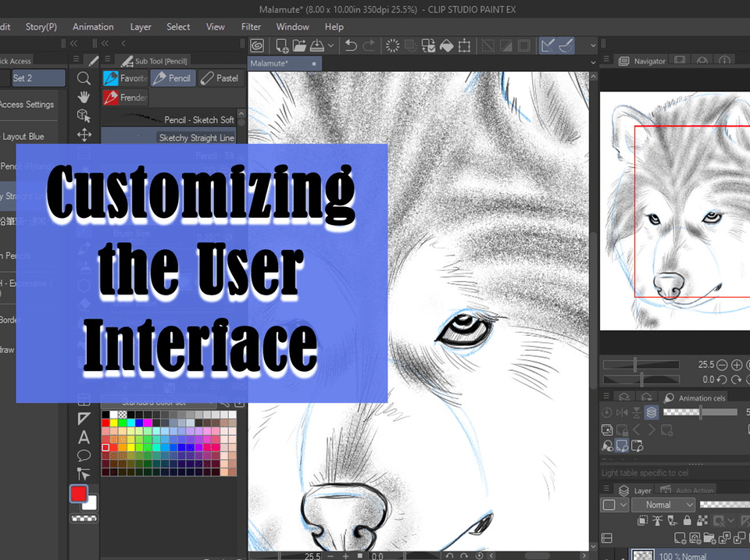The height and width of the screenshot is (560, 750).
Task: Select the Hand move tool
Action: point(84,97)
